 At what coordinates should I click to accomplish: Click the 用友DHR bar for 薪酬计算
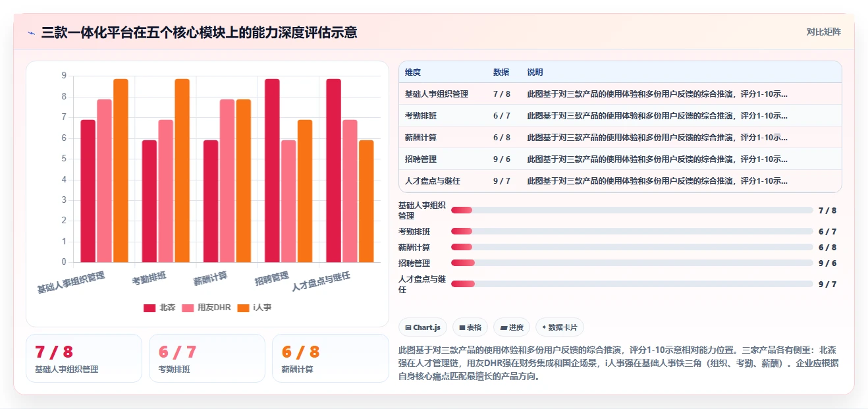tap(227, 180)
